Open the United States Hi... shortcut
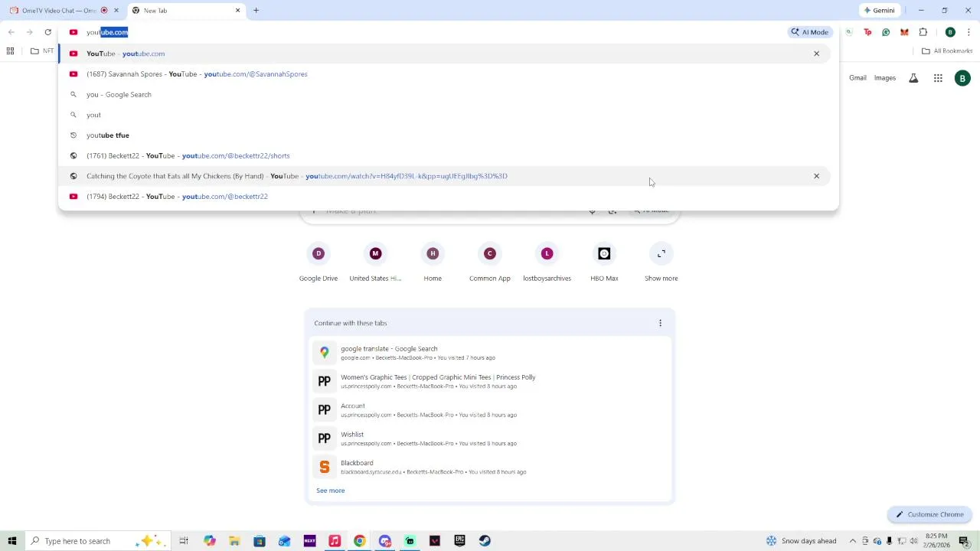 click(375, 262)
